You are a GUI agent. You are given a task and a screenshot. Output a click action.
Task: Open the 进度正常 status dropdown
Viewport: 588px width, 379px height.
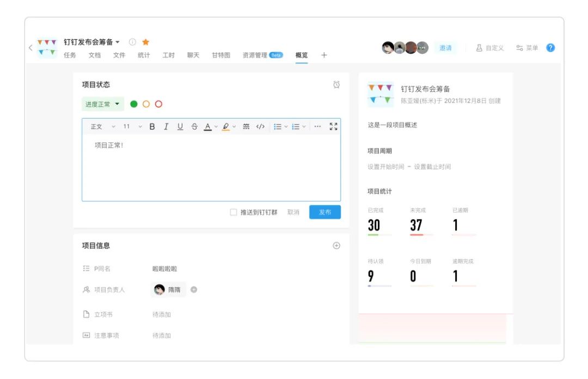coord(102,104)
